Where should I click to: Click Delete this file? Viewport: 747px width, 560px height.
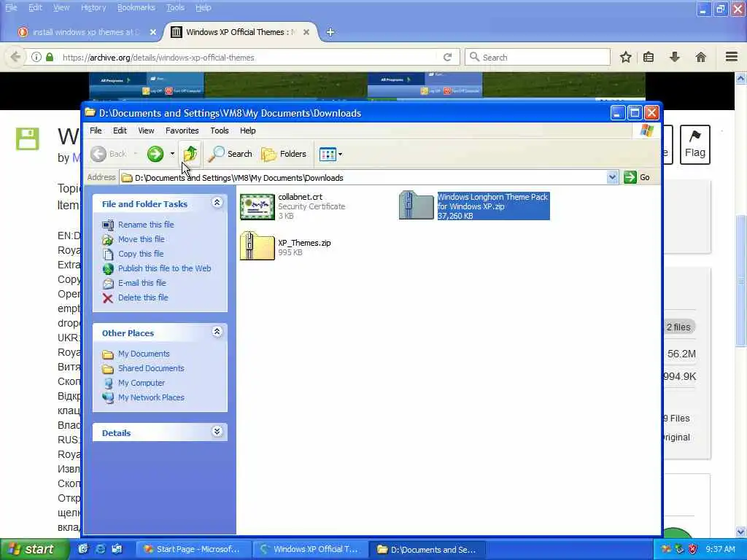(143, 297)
